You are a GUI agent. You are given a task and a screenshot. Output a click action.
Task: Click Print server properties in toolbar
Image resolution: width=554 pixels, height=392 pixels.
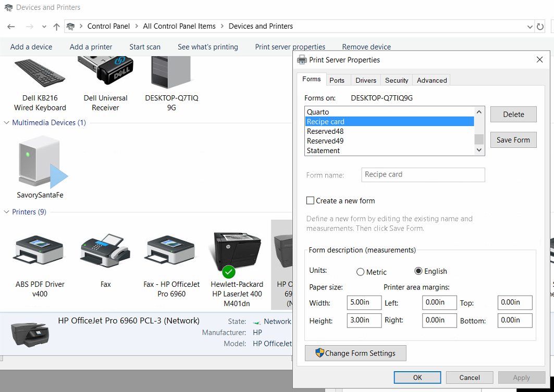[x=290, y=47]
